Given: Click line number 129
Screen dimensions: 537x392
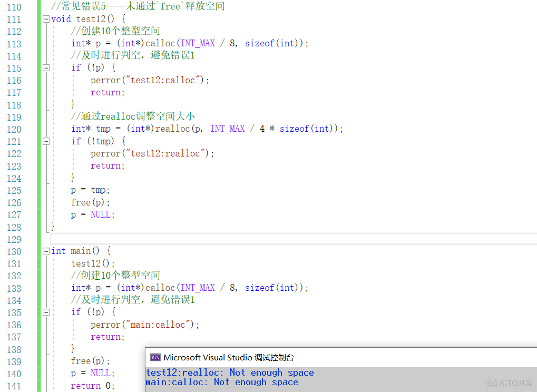Looking at the screenshot, I should tap(14, 239).
